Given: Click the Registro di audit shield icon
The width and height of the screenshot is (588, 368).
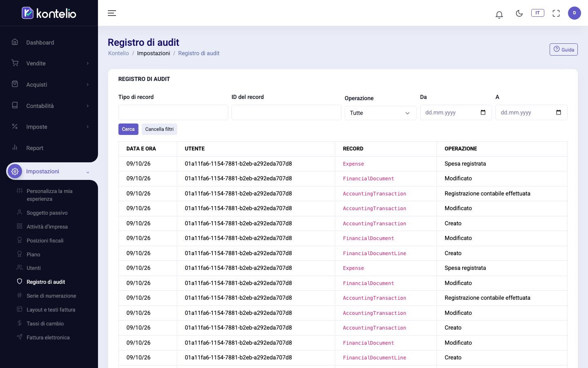Looking at the screenshot, I should coord(19,281).
